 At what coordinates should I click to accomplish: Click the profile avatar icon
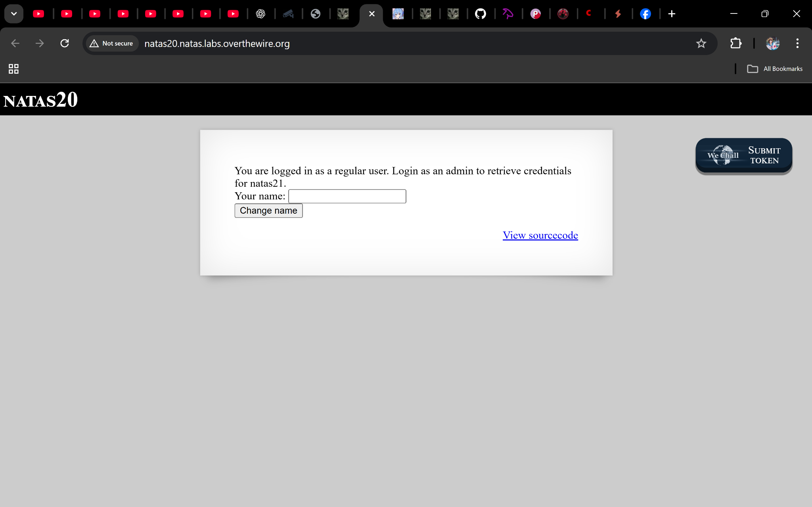772,43
